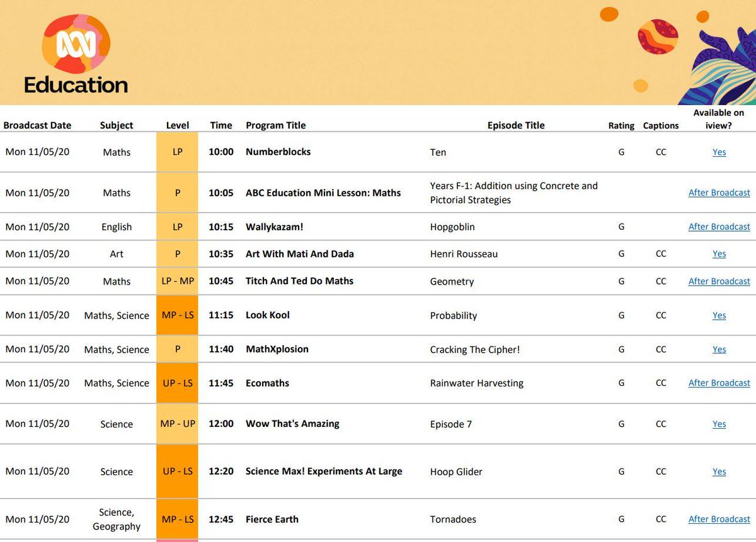Image resolution: width=756 pixels, height=542 pixels.
Task: Click the MathXplosion program title
Action: (277, 349)
